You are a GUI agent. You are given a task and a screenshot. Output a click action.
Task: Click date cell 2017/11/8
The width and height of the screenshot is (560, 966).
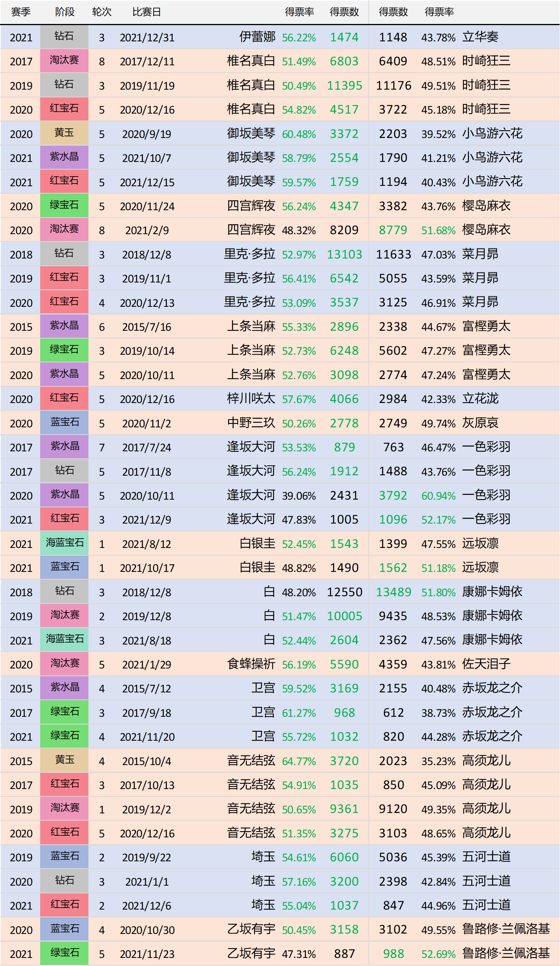pos(147,472)
